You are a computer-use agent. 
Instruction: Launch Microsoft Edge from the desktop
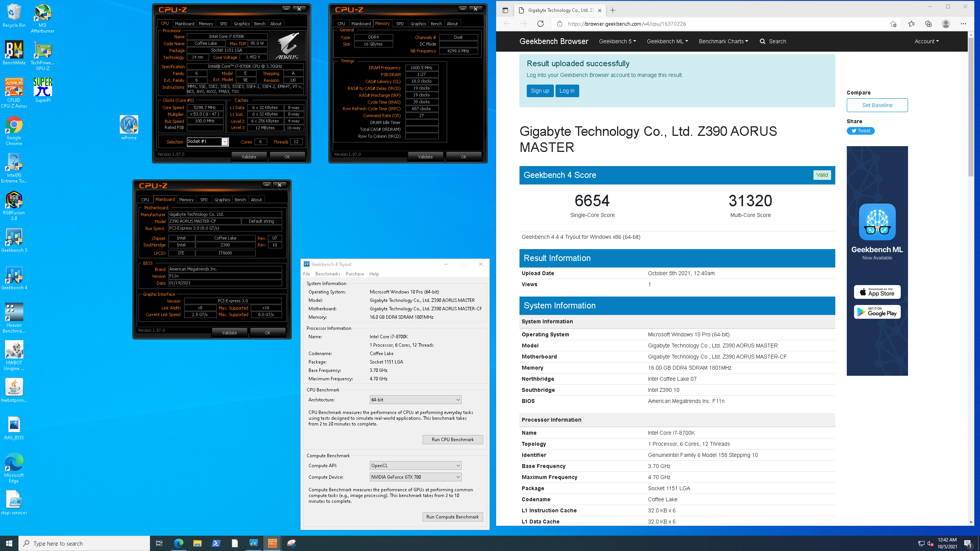14,468
